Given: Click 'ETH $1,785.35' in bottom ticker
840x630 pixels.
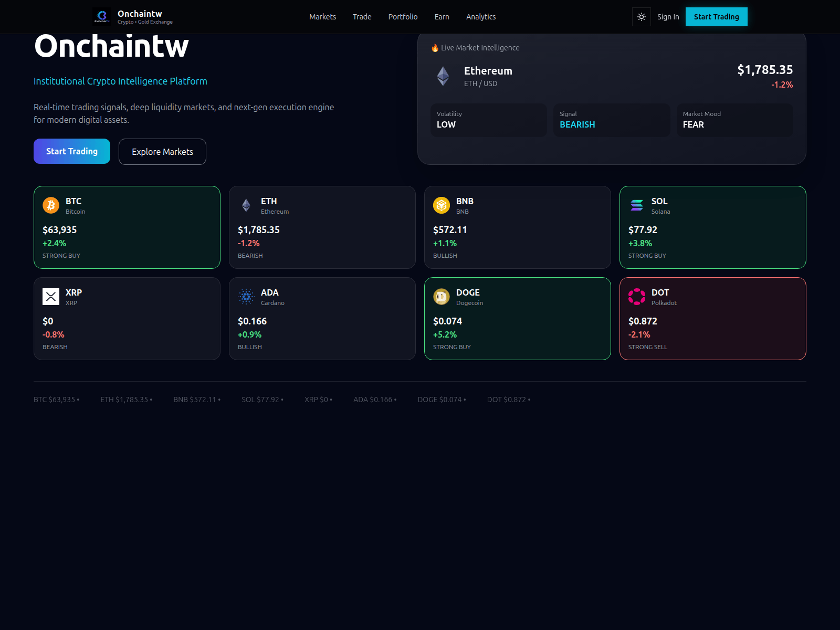Looking at the screenshot, I should (x=124, y=400).
